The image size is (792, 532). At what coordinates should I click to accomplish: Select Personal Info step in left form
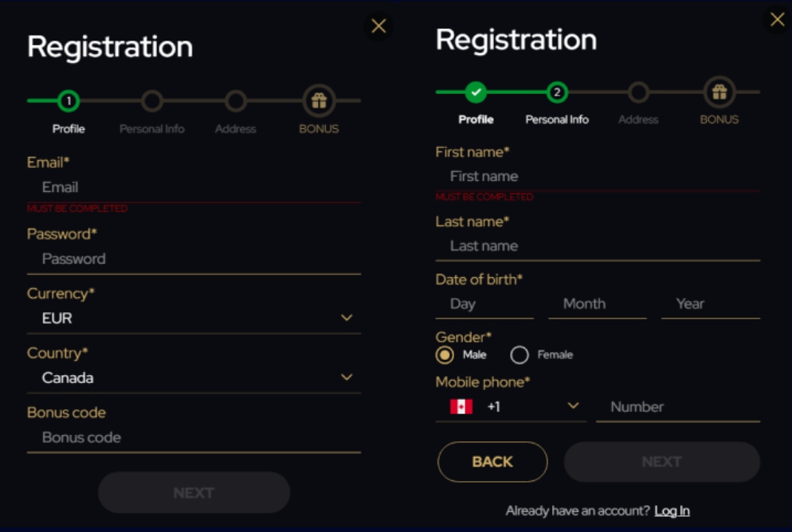(x=152, y=101)
